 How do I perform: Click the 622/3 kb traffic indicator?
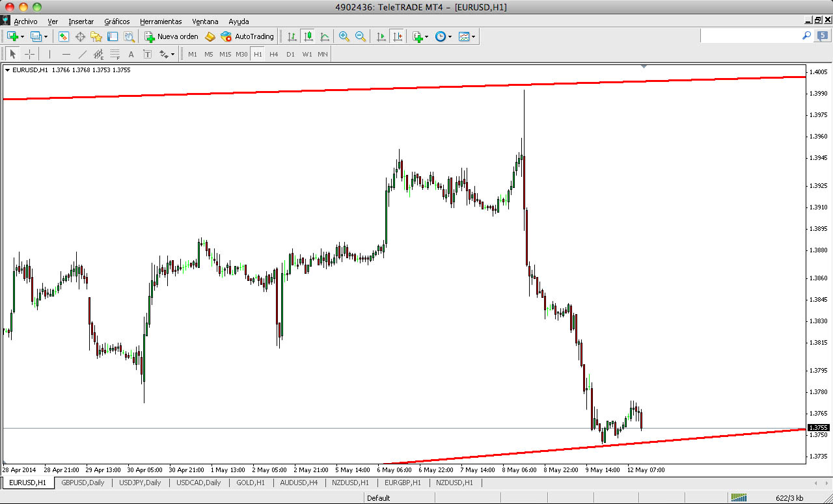coord(789,498)
